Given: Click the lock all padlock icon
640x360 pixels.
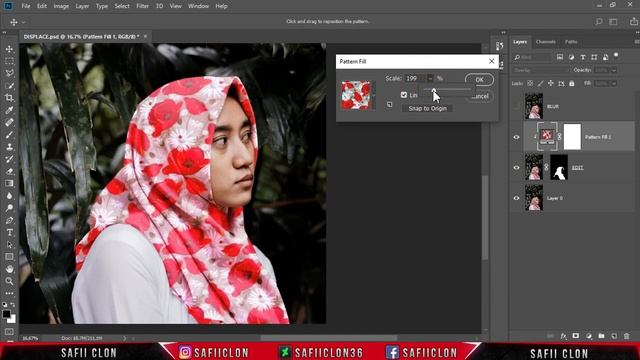Looking at the screenshot, I should [x=572, y=83].
